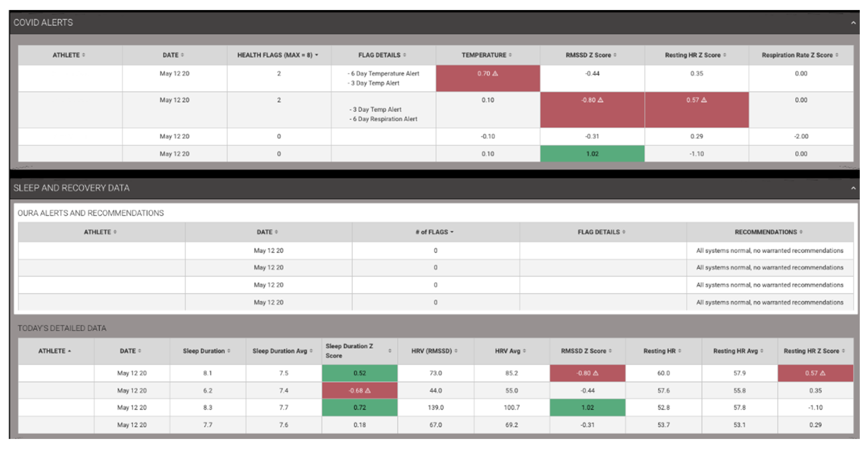
Task: Select the green 1.02 RMSSD cell in COVID alerts
Action: point(592,154)
